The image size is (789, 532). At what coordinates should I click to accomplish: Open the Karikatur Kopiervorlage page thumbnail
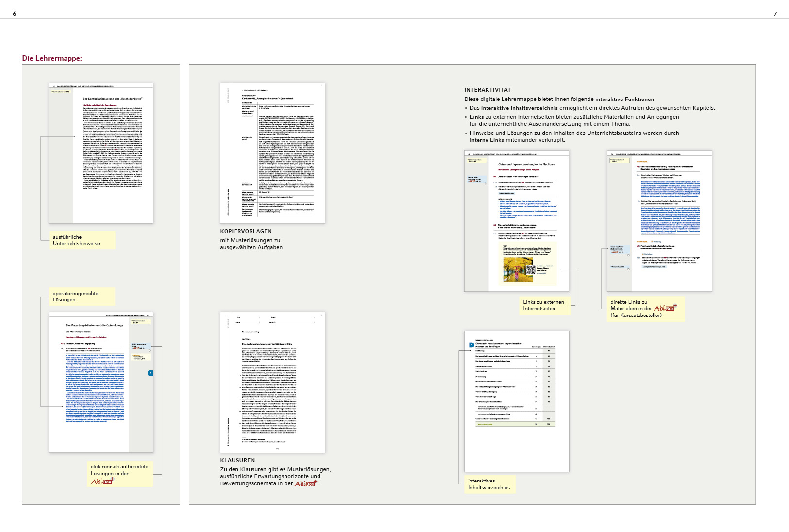(272, 153)
